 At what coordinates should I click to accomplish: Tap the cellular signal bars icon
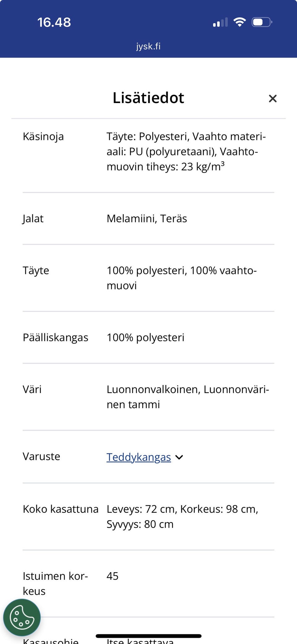click(220, 22)
